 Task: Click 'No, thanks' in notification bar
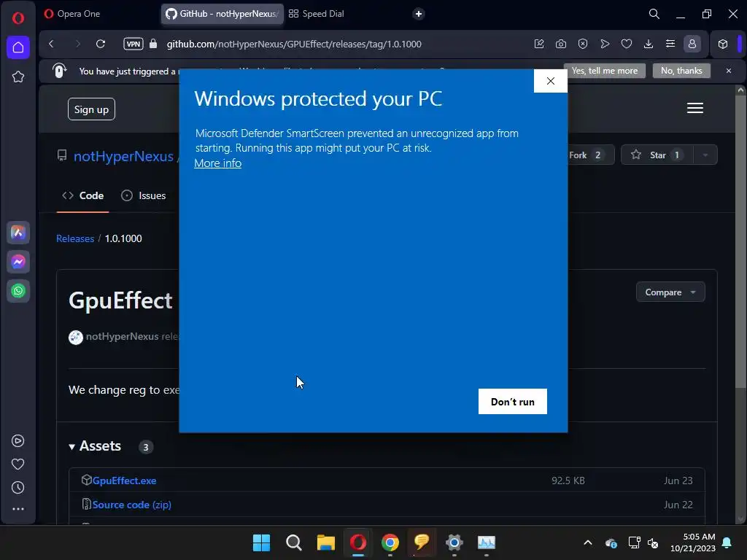coord(681,71)
